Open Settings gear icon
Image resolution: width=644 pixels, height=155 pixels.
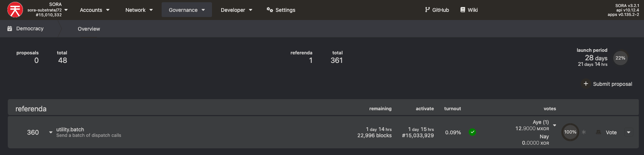pyautogui.click(x=270, y=10)
